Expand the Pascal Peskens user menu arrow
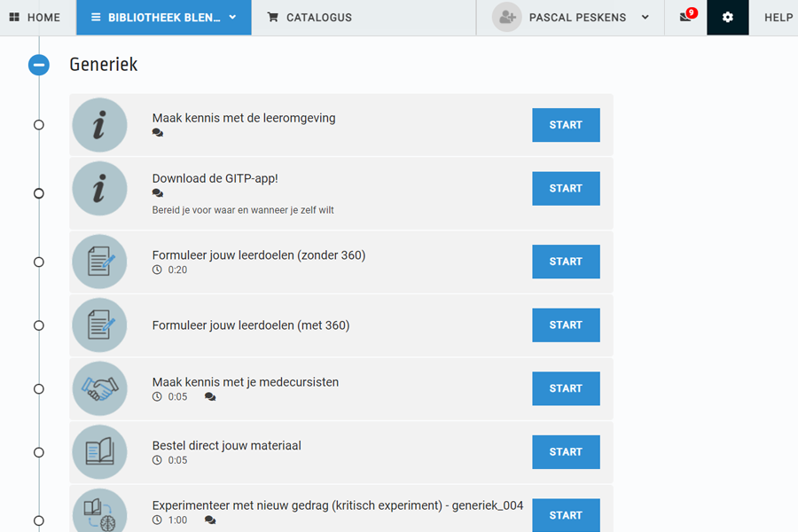 (645, 18)
